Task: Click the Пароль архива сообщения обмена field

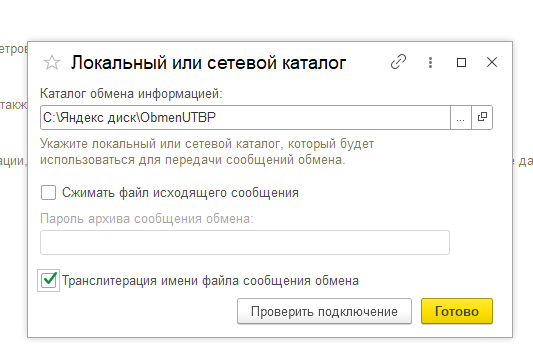Action: tap(245, 242)
